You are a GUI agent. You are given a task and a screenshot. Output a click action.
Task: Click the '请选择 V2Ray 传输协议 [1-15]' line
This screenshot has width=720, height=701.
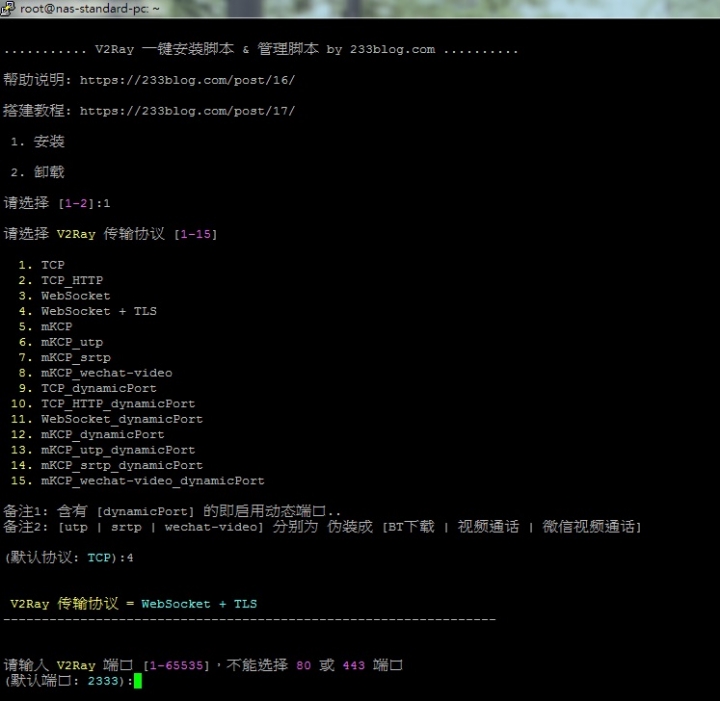click(x=110, y=234)
